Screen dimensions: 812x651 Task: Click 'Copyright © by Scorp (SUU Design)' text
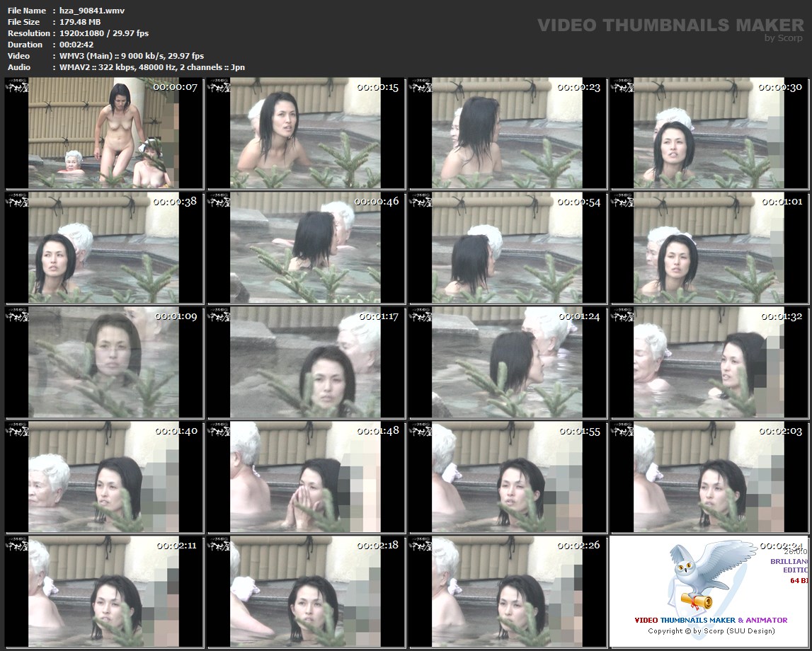click(711, 630)
